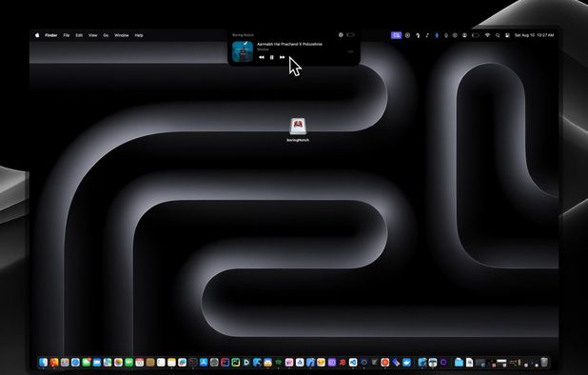Open the Help menu
Viewport: 588px width, 375px height.
click(139, 35)
